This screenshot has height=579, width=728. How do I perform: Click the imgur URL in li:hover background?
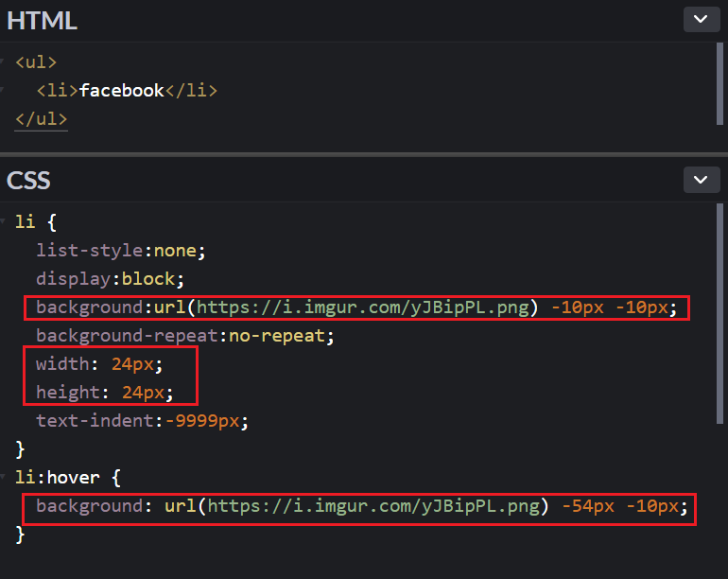click(373, 506)
